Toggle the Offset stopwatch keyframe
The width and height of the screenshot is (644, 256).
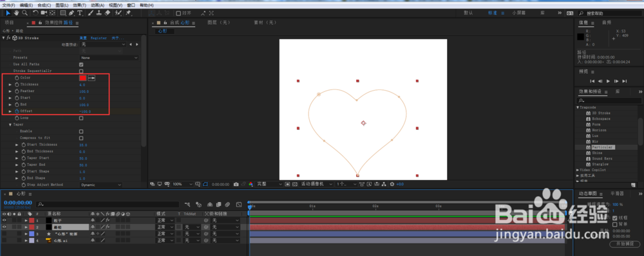(x=17, y=111)
